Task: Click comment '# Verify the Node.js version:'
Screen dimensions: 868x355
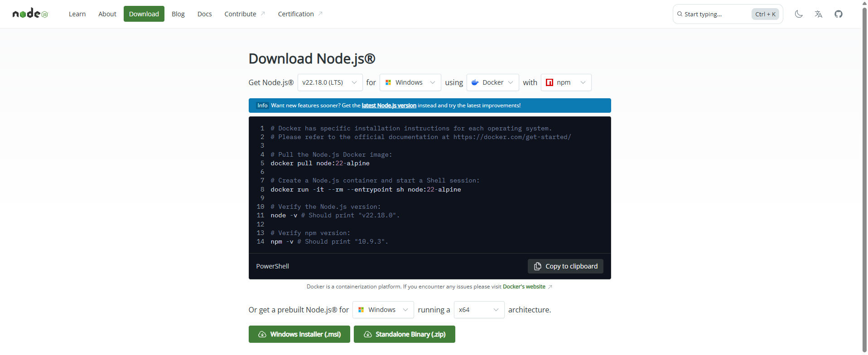Action: 326,207
